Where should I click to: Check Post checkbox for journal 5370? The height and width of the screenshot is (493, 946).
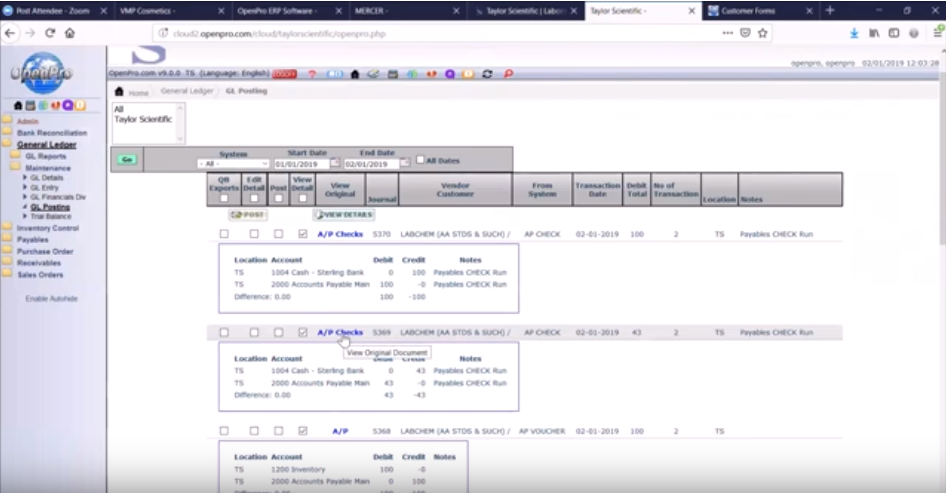(x=278, y=234)
